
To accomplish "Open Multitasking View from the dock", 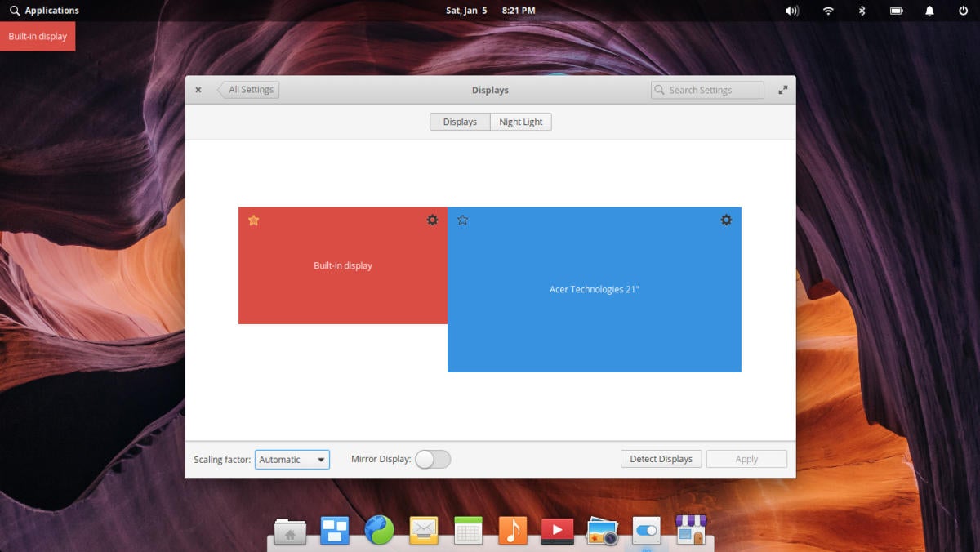I will pyautogui.click(x=335, y=531).
